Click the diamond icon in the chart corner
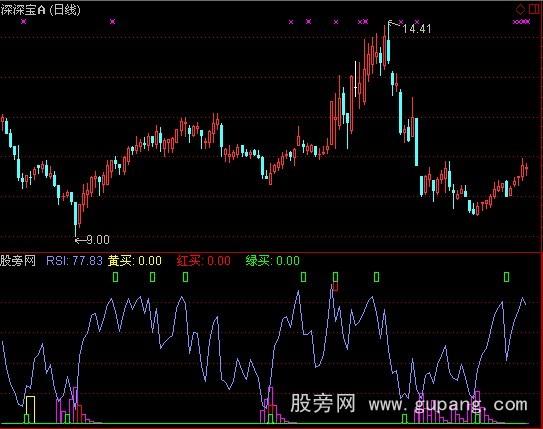The width and height of the screenshot is (543, 429). (520, 9)
